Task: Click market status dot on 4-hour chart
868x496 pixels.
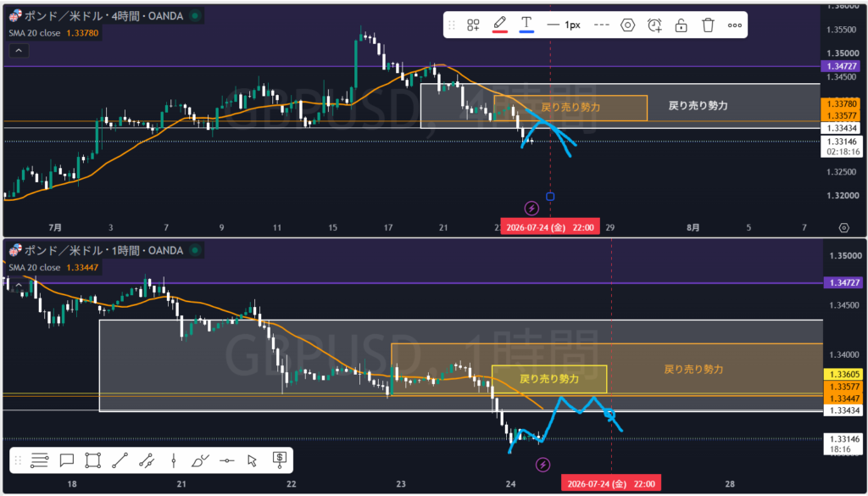Action: tap(195, 16)
